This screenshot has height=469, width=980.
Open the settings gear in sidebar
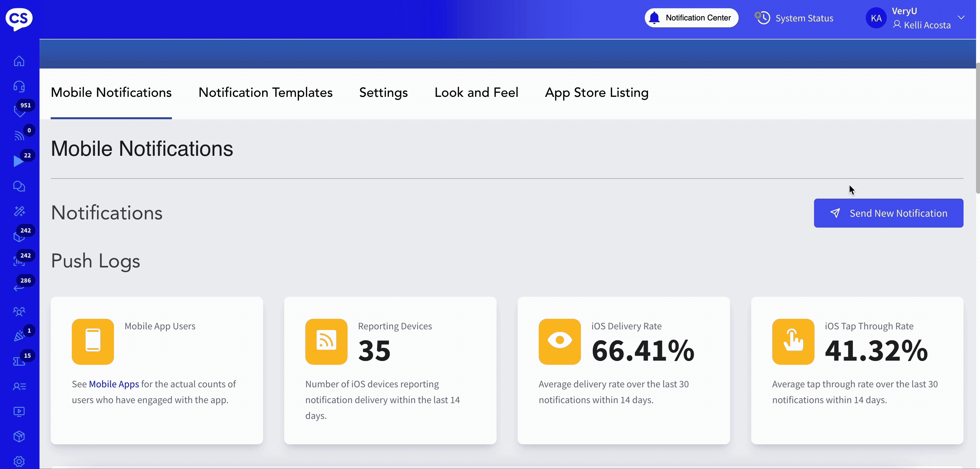(x=19, y=461)
